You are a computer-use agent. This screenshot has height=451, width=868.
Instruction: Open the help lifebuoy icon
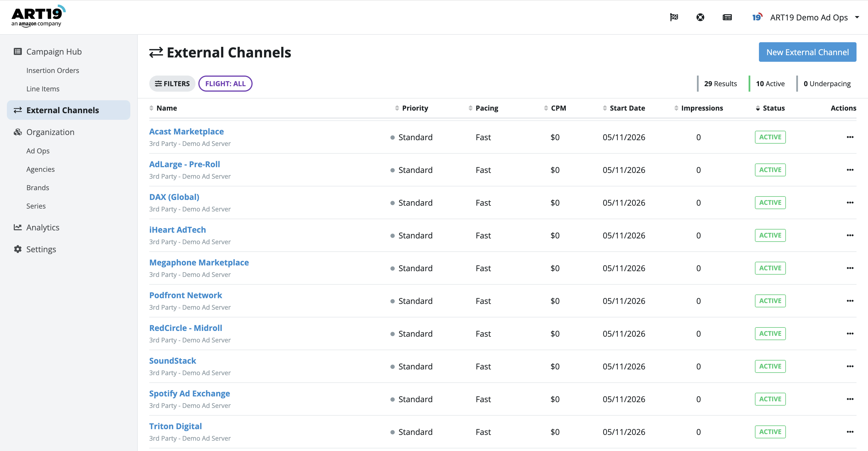point(700,17)
